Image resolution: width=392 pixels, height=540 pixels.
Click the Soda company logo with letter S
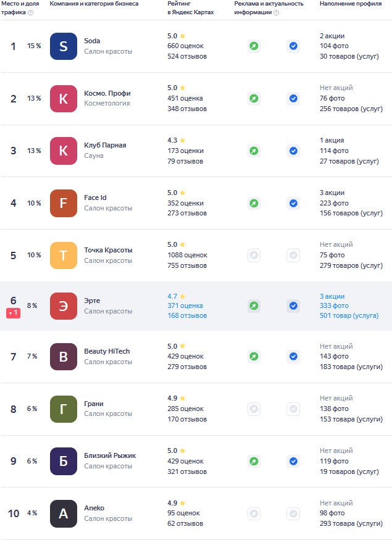tap(64, 46)
